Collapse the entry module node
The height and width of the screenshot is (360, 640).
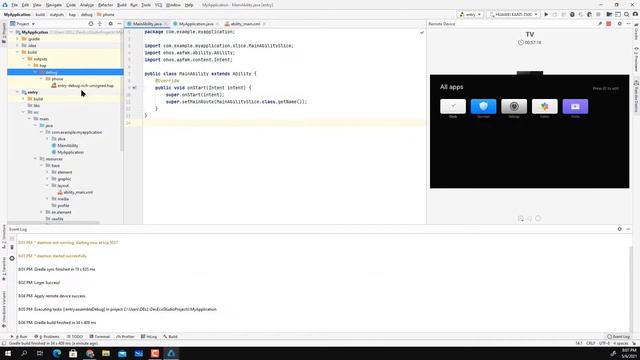click(x=18, y=92)
